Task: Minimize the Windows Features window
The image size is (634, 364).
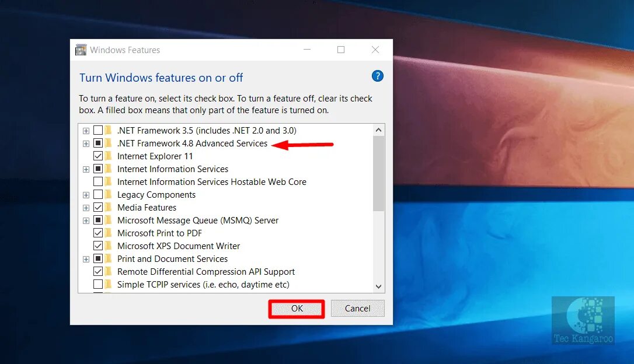Action: tap(307, 50)
